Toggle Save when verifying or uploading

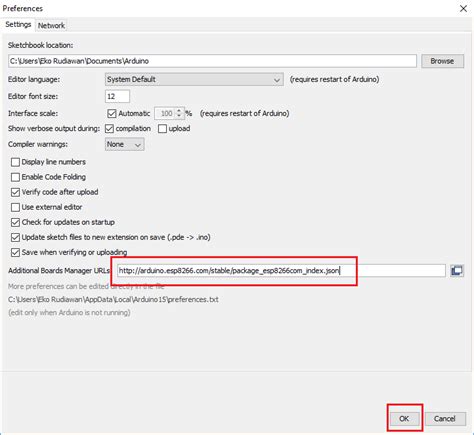15,252
